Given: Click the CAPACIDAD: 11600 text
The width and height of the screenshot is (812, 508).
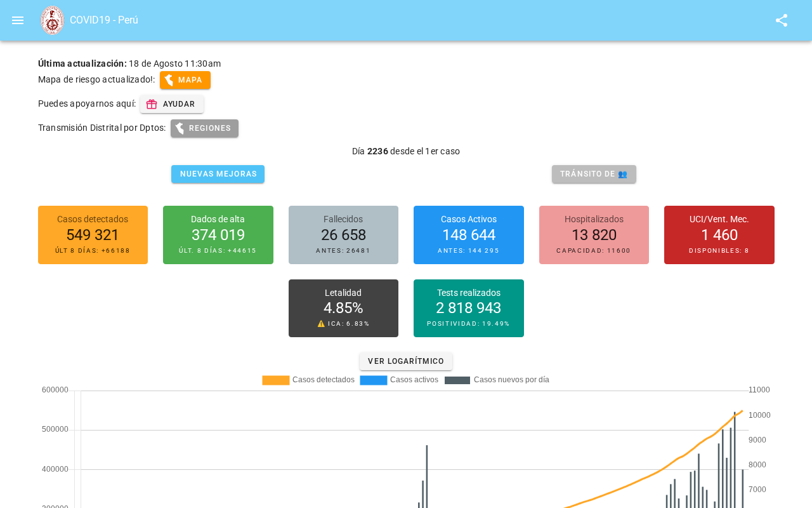Looking at the screenshot, I should [594, 251].
